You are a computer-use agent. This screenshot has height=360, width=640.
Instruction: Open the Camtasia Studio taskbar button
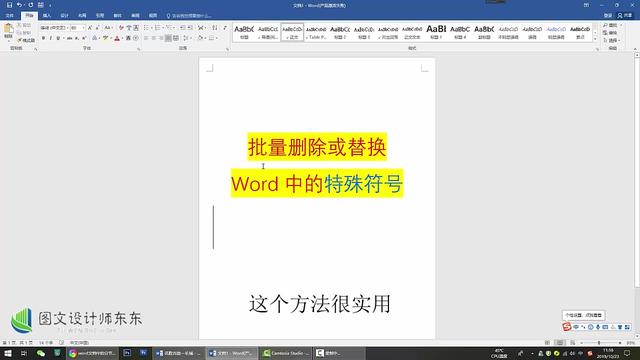tap(286, 353)
